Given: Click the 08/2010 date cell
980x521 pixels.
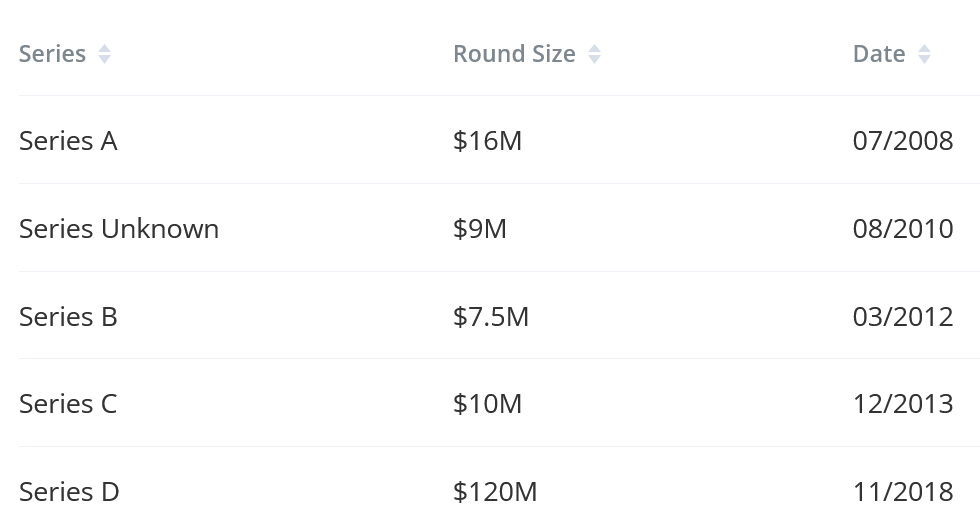Looking at the screenshot, I should (903, 229).
